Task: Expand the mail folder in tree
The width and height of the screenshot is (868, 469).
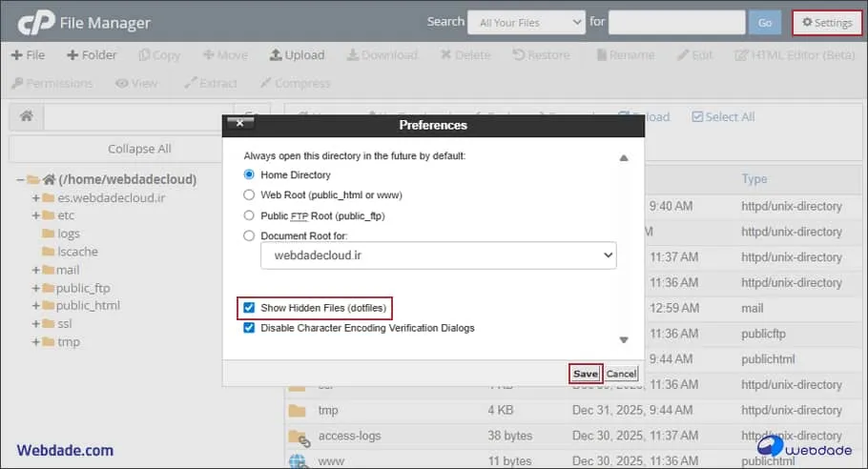Action: [35, 270]
